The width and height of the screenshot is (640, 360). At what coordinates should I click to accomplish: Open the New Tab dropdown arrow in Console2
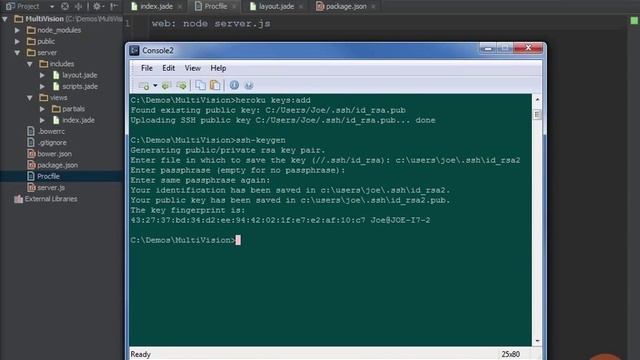tap(156, 85)
